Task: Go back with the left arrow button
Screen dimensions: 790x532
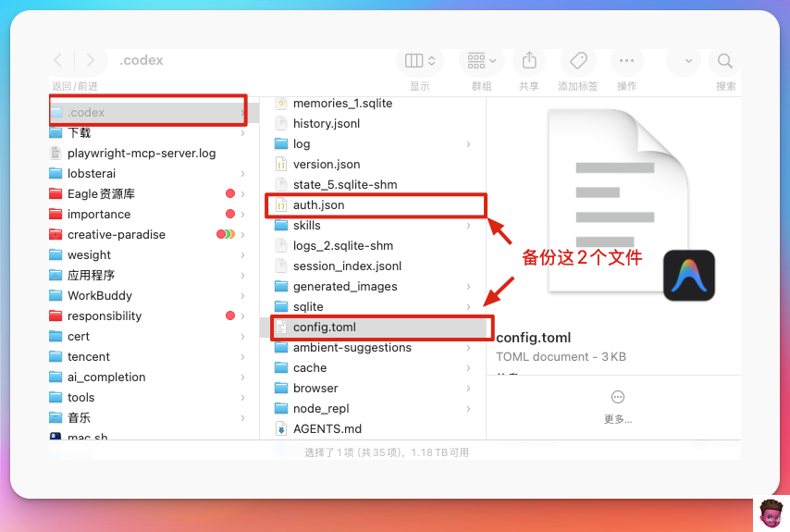Action: [58, 61]
